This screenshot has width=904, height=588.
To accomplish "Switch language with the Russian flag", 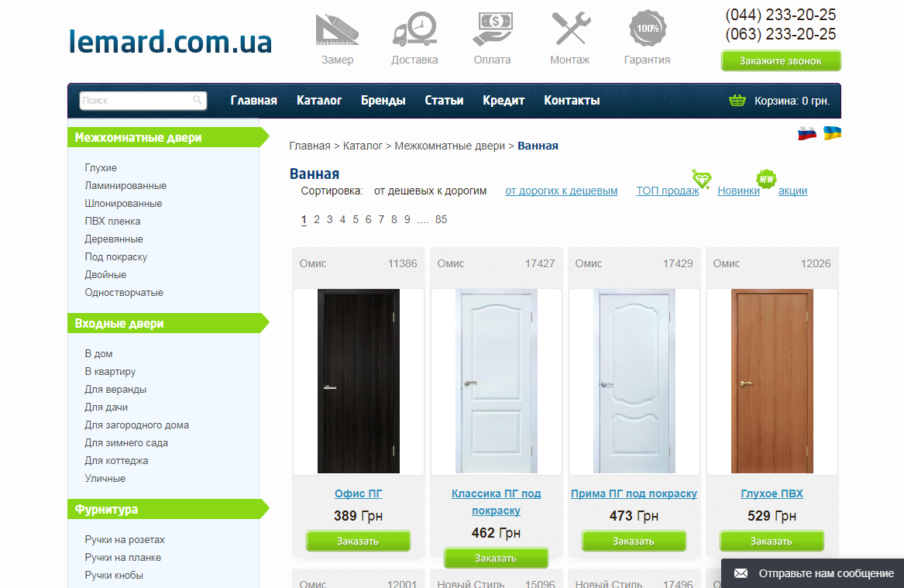I will pos(807,134).
